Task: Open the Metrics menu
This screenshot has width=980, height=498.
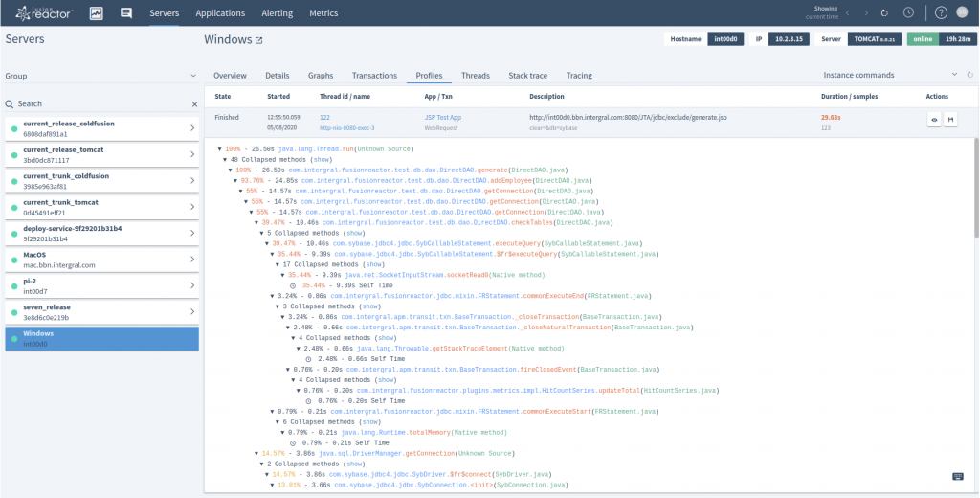Action: pos(323,13)
